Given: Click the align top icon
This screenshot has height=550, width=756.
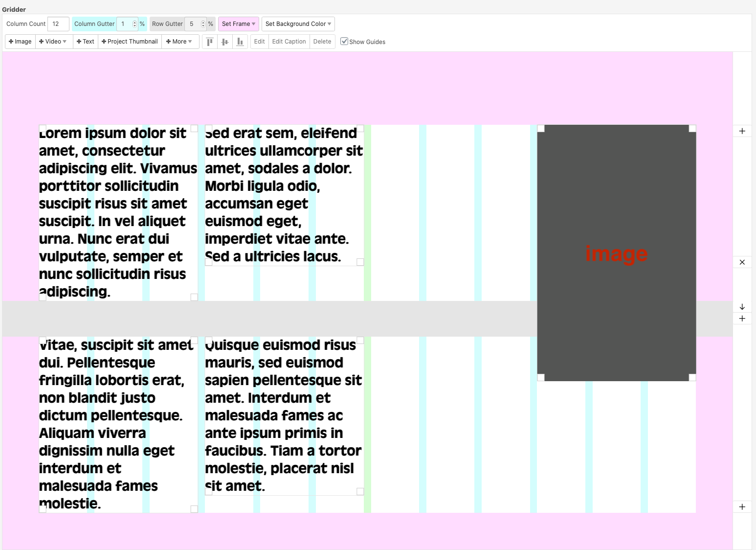Looking at the screenshot, I should pyautogui.click(x=210, y=42).
